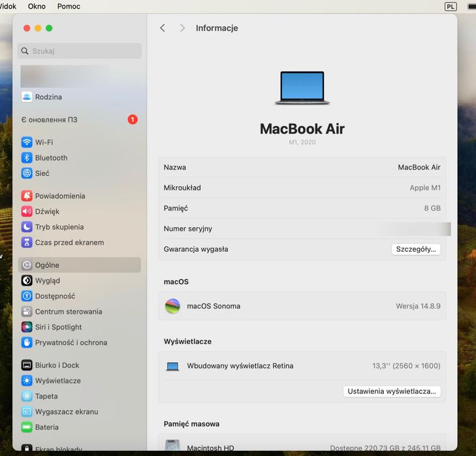The image size is (476, 456).
Task: Go back with the left chevron
Action: pyautogui.click(x=163, y=28)
